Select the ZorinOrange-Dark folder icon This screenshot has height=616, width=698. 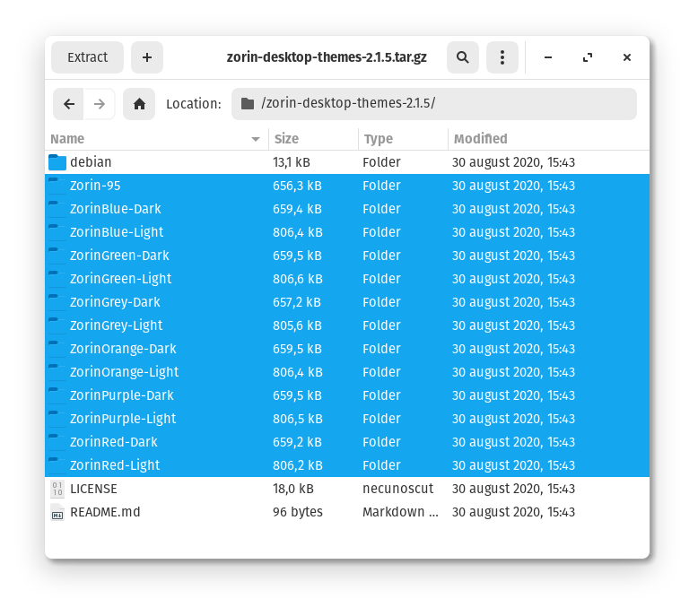click(57, 349)
